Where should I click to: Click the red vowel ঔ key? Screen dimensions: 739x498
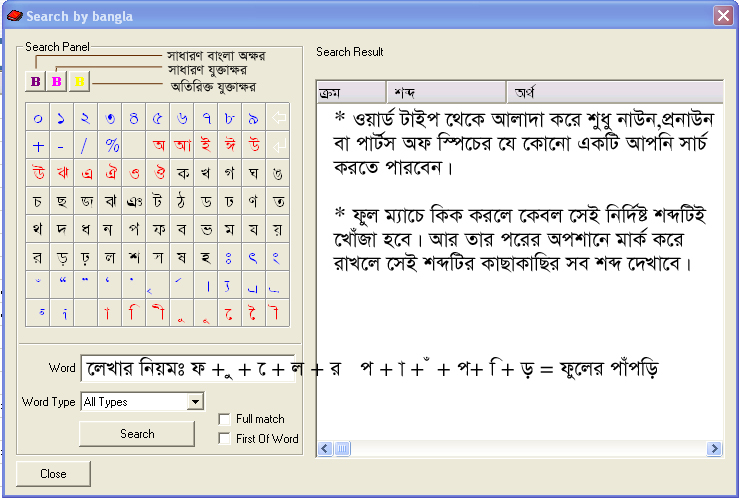pyautogui.click(x=158, y=173)
